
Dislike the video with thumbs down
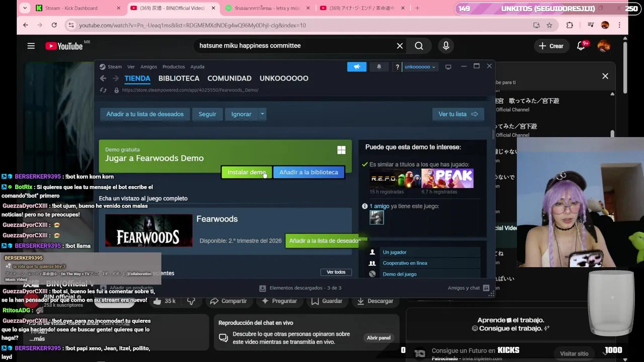coord(191,301)
